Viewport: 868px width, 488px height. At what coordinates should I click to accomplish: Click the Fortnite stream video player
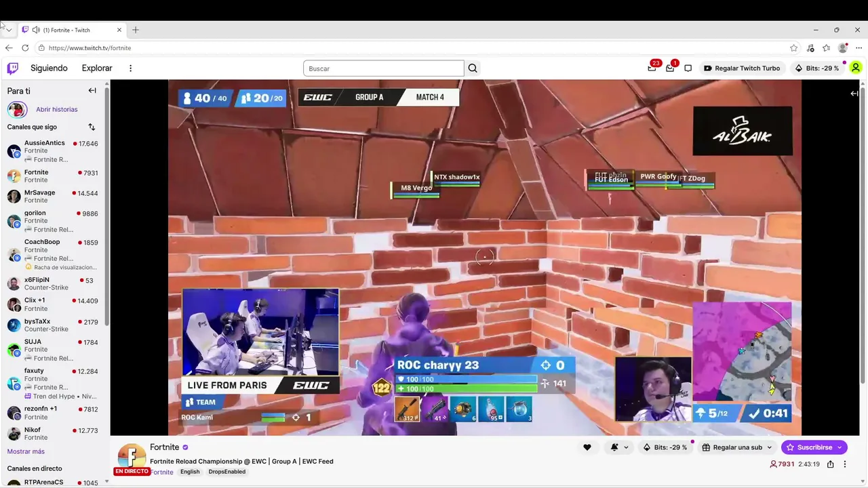(485, 258)
